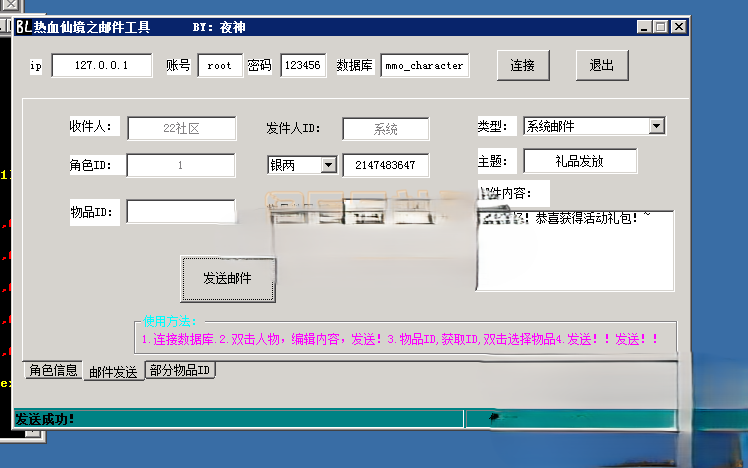Click the BL app icon in title bar
This screenshot has width=748, height=468.
click(23, 28)
